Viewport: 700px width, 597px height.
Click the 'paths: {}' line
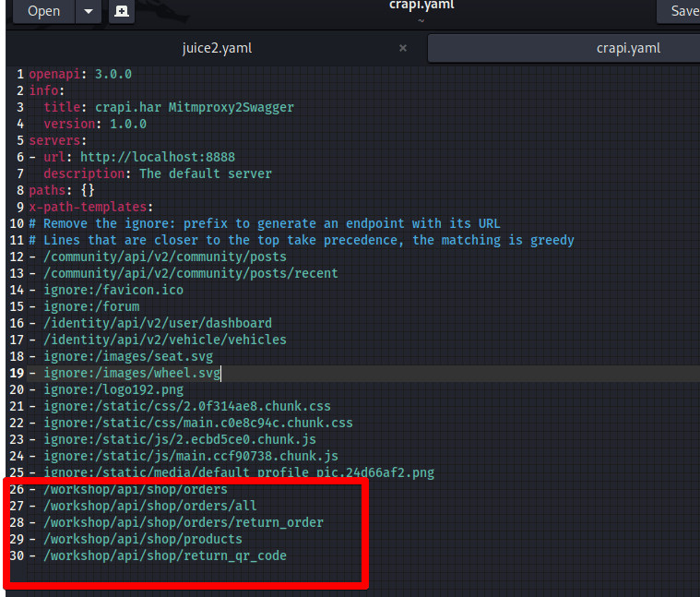[62, 190]
